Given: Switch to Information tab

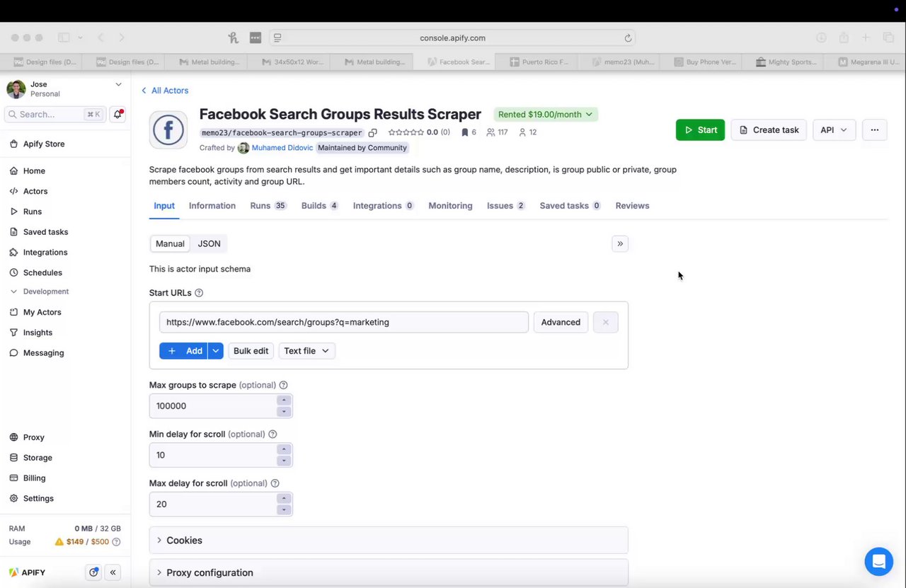Looking at the screenshot, I should pos(212,206).
